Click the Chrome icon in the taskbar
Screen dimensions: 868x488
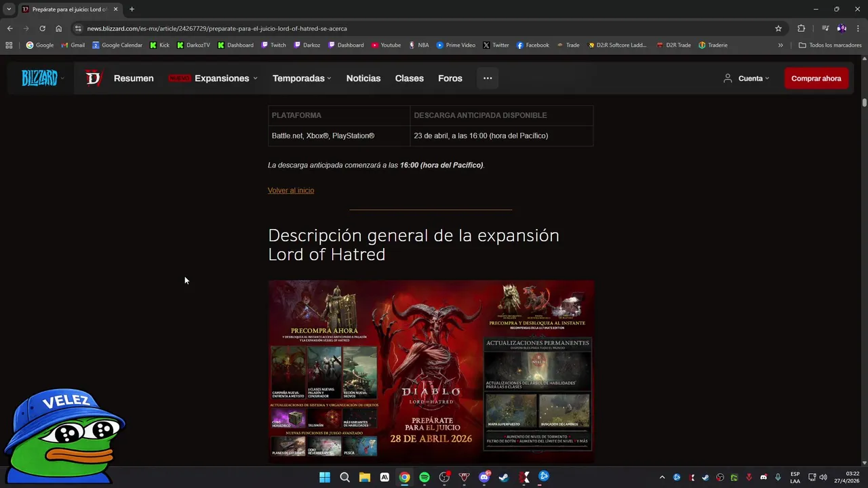[404, 477]
